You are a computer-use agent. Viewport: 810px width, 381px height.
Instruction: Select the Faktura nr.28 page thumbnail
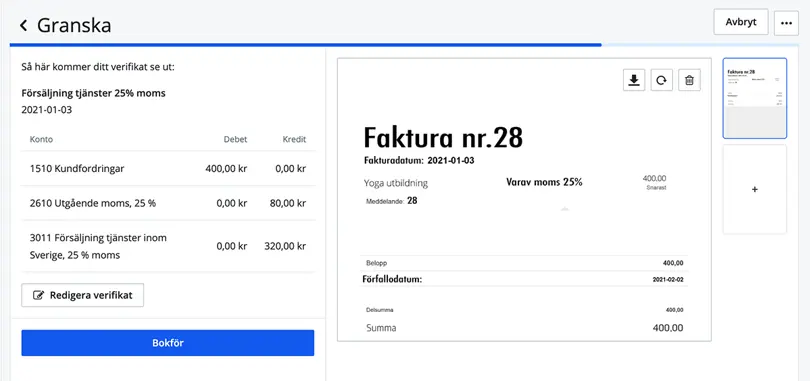coord(755,98)
